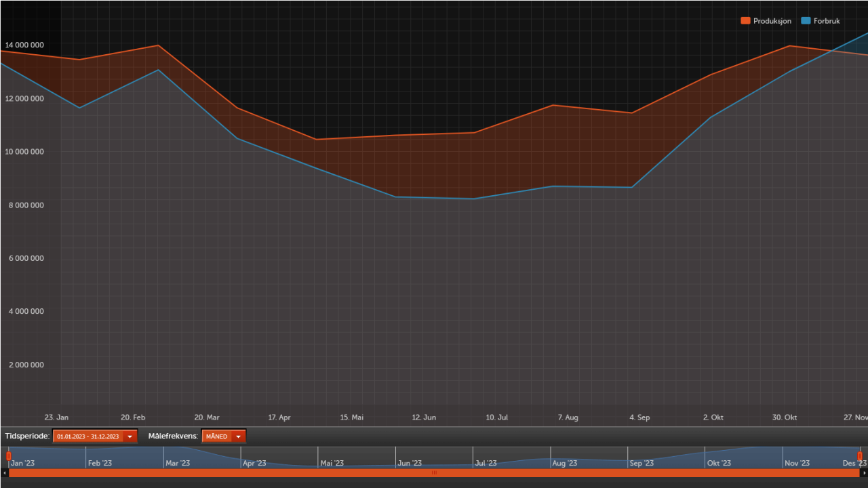Click the 23. Jan axis label

[56, 418]
